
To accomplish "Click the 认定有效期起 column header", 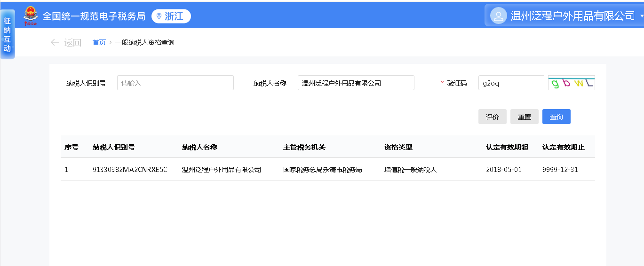I will click(507, 147).
